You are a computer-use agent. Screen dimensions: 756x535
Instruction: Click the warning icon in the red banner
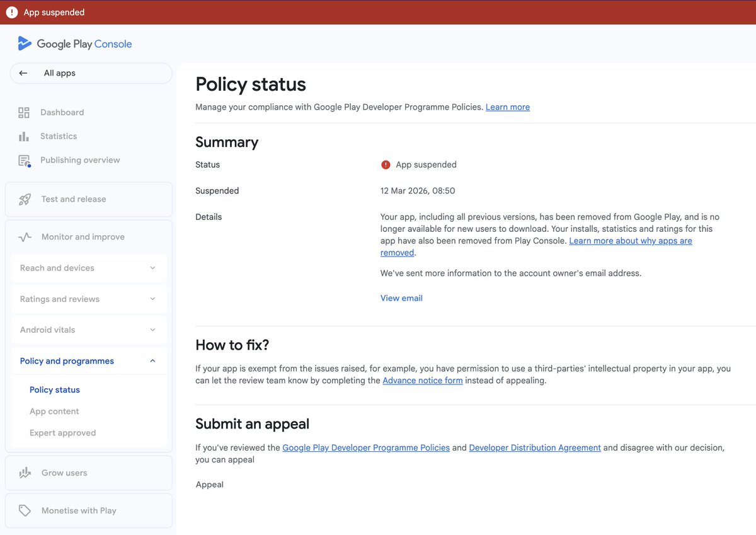pyautogui.click(x=11, y=13)
